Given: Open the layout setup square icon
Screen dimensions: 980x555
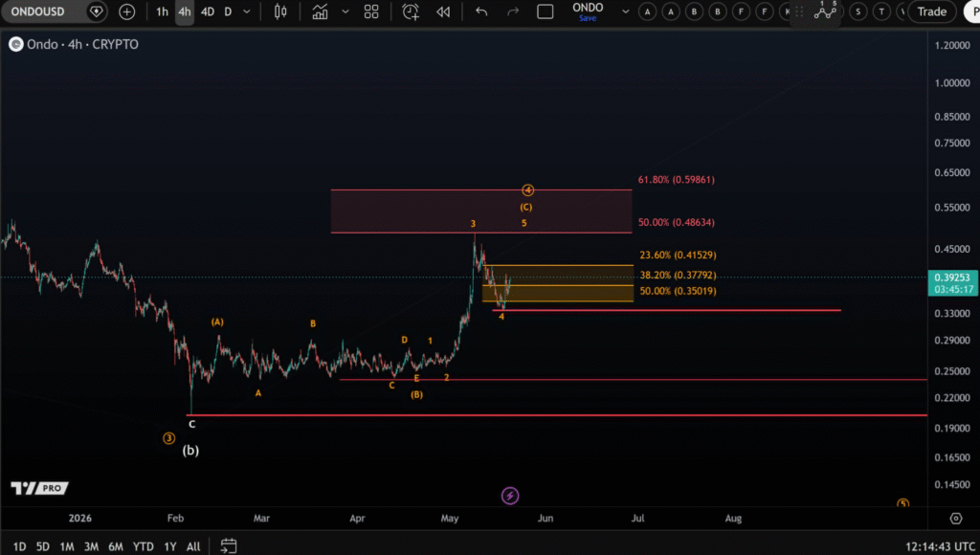Looking at the screenshot, I should [545, 11].
